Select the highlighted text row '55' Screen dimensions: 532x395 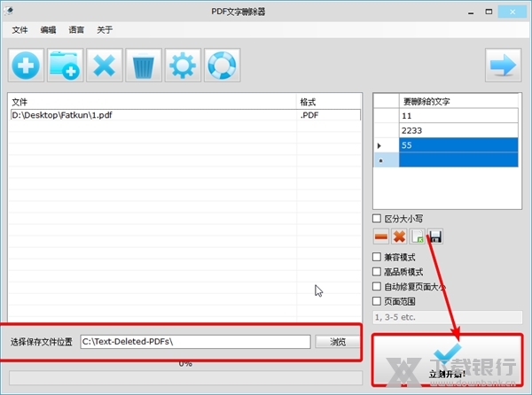(458, 145)
